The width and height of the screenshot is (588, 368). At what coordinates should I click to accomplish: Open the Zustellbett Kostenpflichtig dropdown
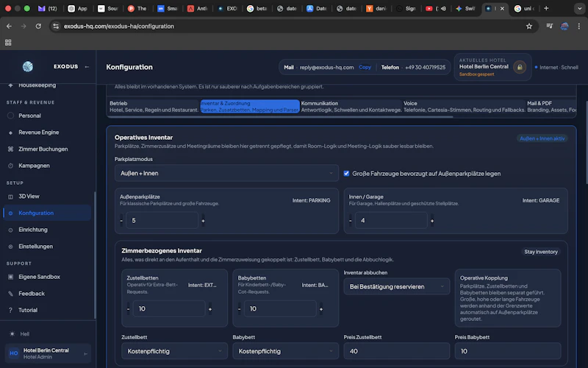pyautogui.click(x=174, y=351)
